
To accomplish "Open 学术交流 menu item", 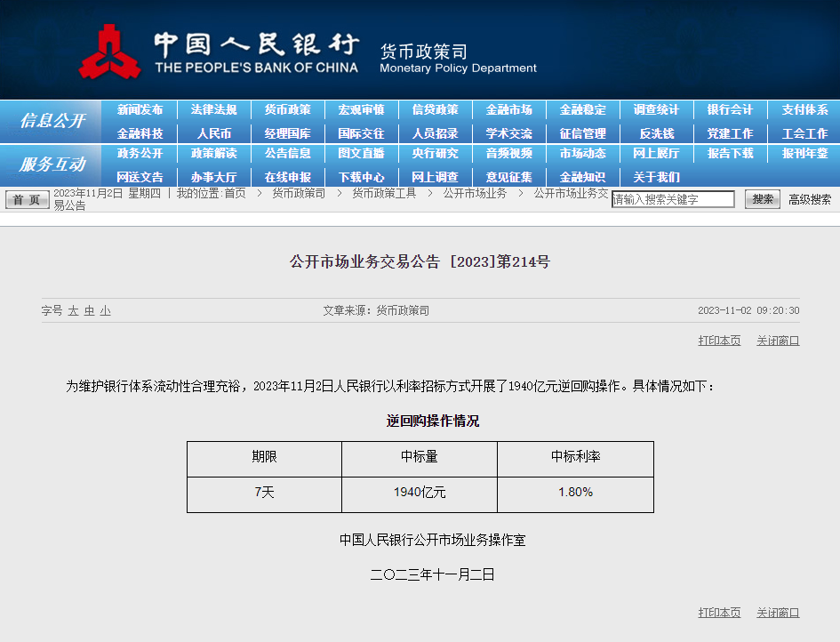I will tap(509, 133).
